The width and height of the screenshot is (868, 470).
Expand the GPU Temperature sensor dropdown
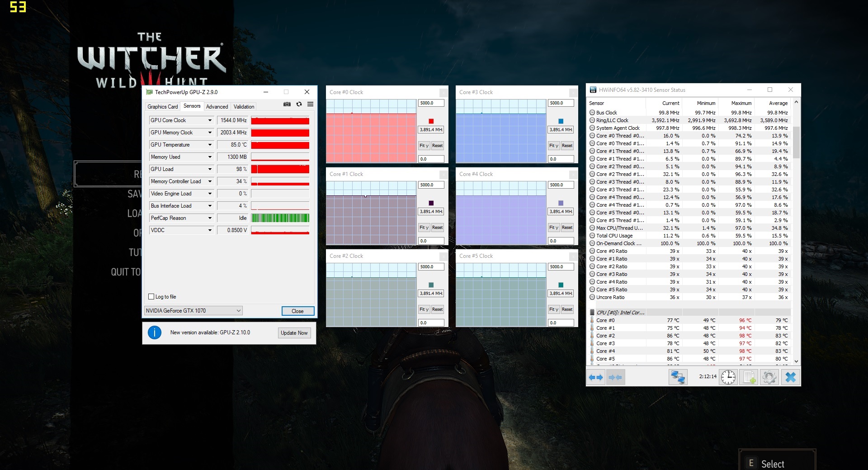(x=210, y=145)
